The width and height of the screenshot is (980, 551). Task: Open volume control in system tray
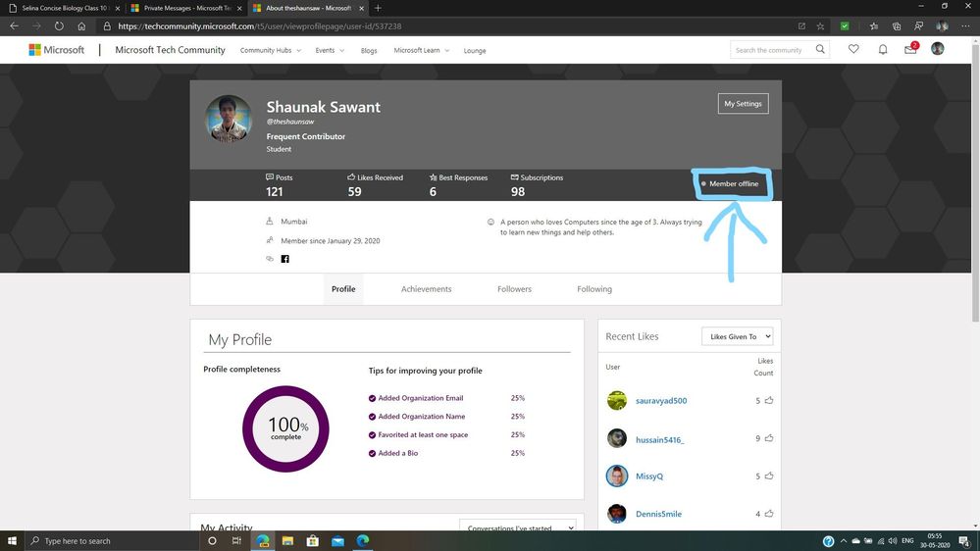893,541
